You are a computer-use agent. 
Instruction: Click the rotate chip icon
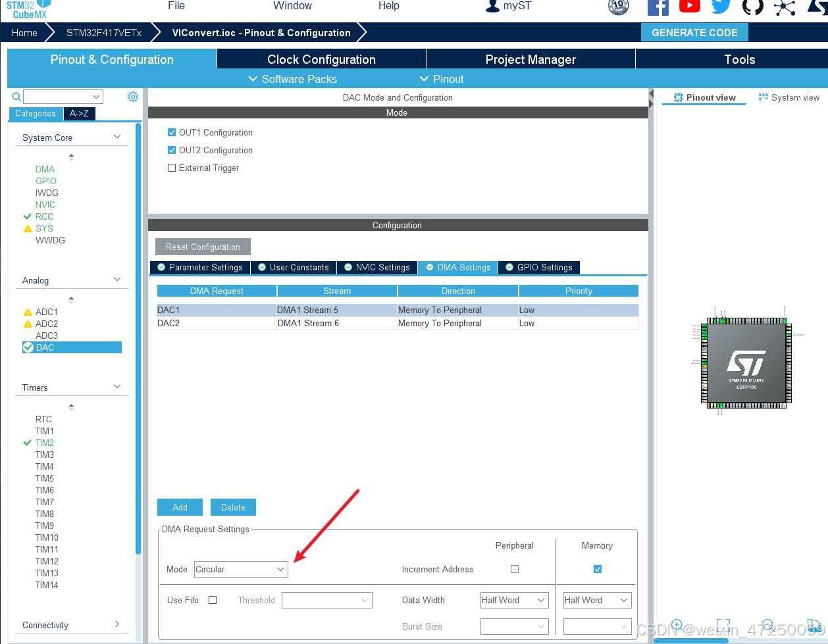814,624
